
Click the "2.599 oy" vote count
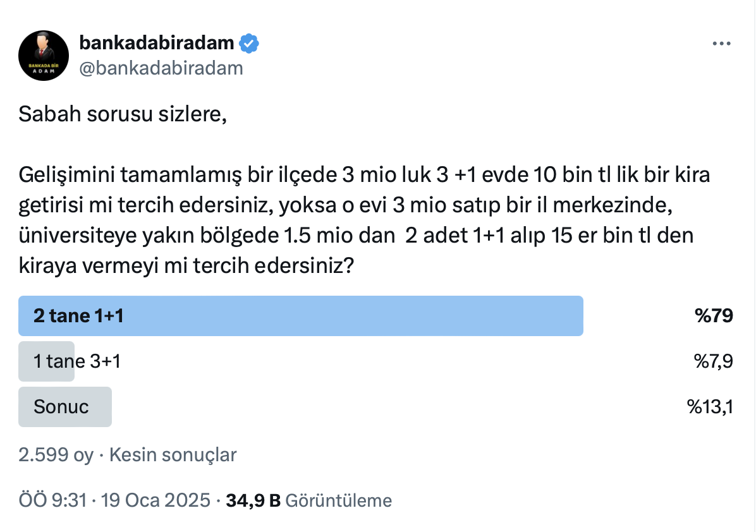coord(56,455)
